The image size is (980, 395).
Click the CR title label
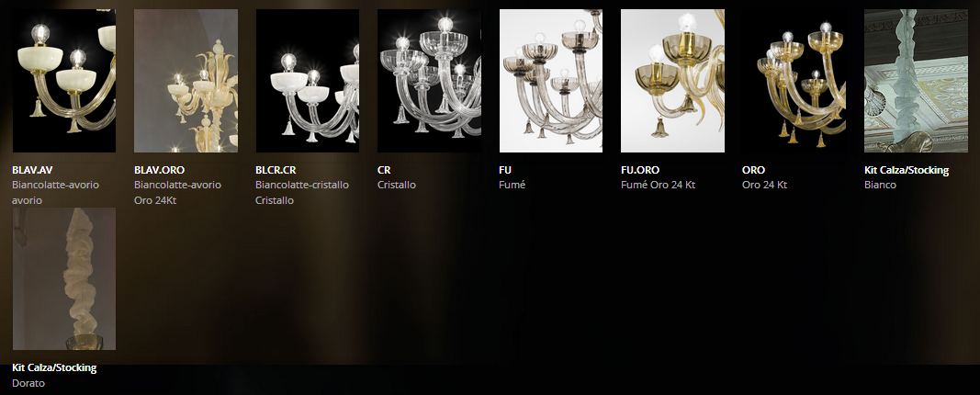384,170
